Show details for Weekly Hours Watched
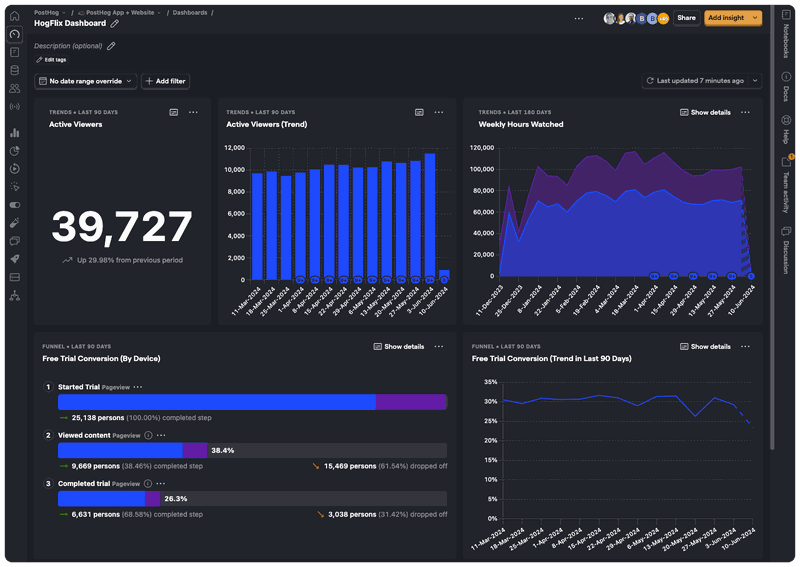Viewport: 800px width, 567px height. [x=705, y=112]
